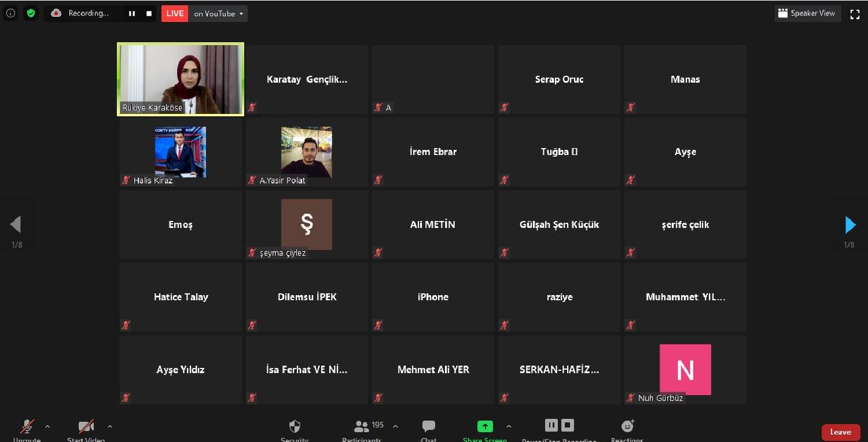Leave the meeting
The height and width of the screenshot is (442, 868).
840,432
